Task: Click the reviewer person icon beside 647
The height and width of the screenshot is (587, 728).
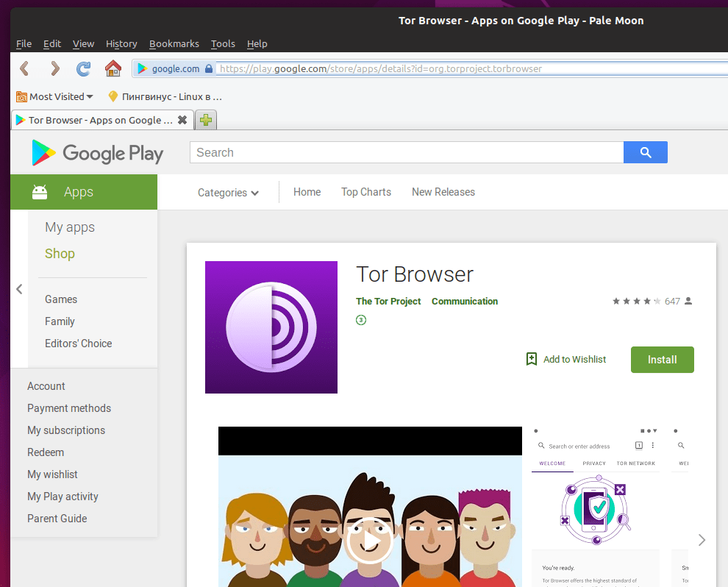Action: pos(688,301)
